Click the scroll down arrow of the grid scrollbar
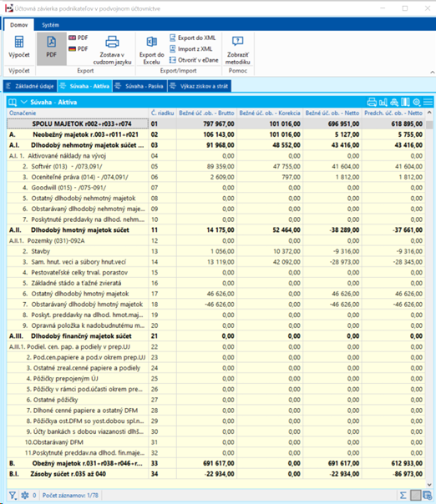The width and height of the screenshot is (436, 504). point(429,485)
